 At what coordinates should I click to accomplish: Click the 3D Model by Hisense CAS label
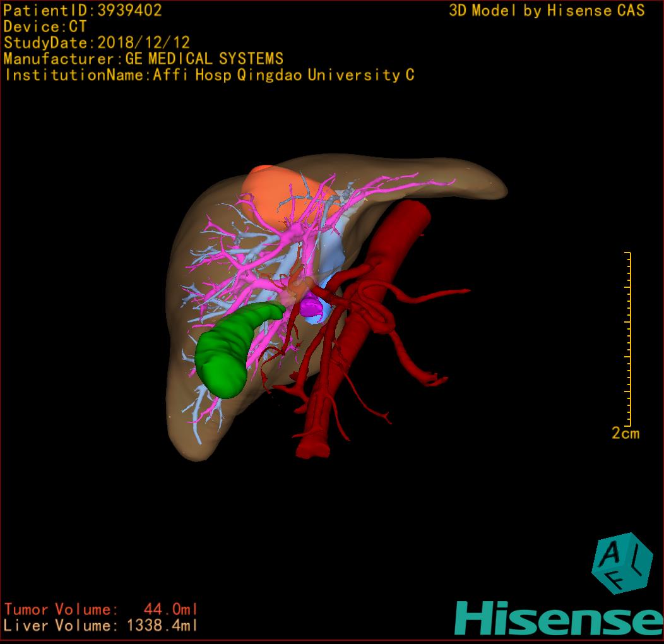(x=547, y=10)
